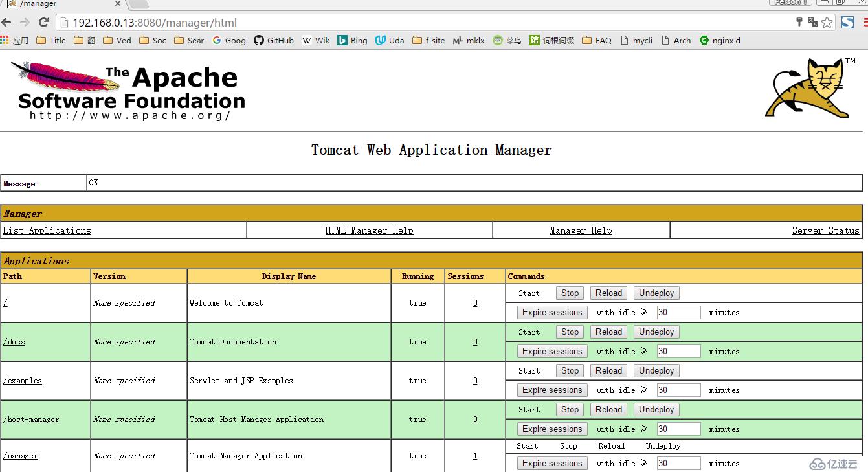
Task: Click idle minutes field for /examples row
Action: [678, 390]
